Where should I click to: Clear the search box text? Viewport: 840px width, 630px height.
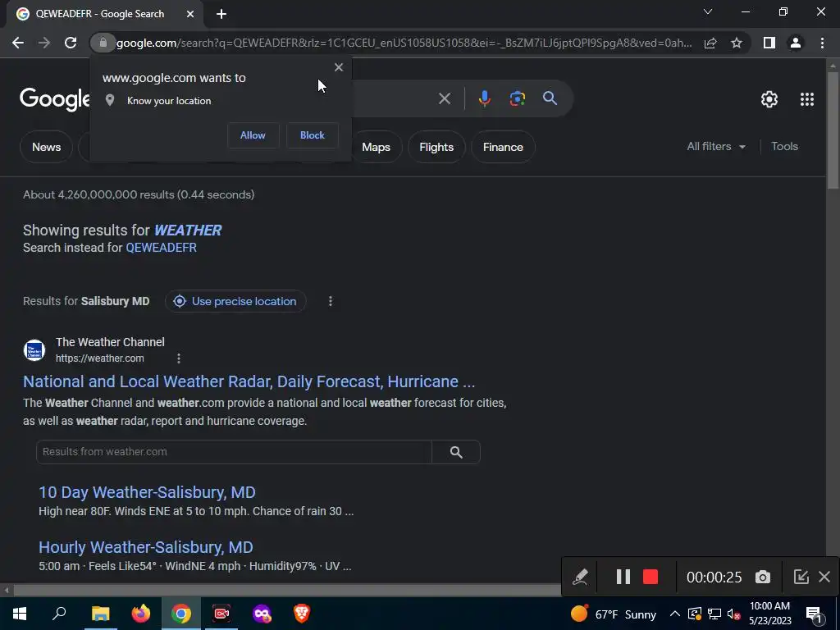tap(445, 98)
